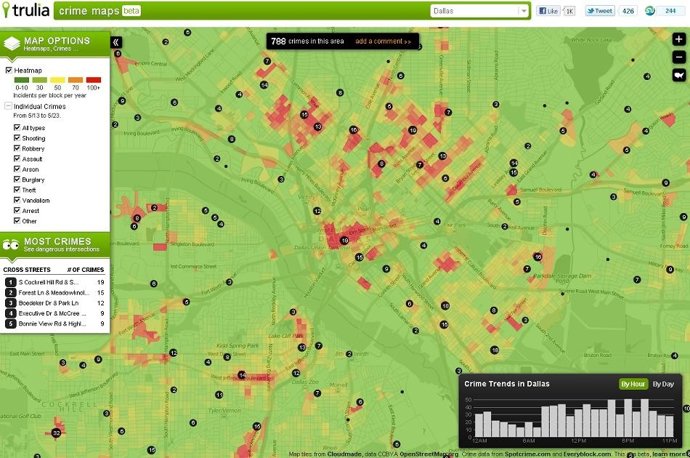Screen dimensions: 690x458
Task: Uncheck the Theft crime filter
Action: tap(17, 190)
